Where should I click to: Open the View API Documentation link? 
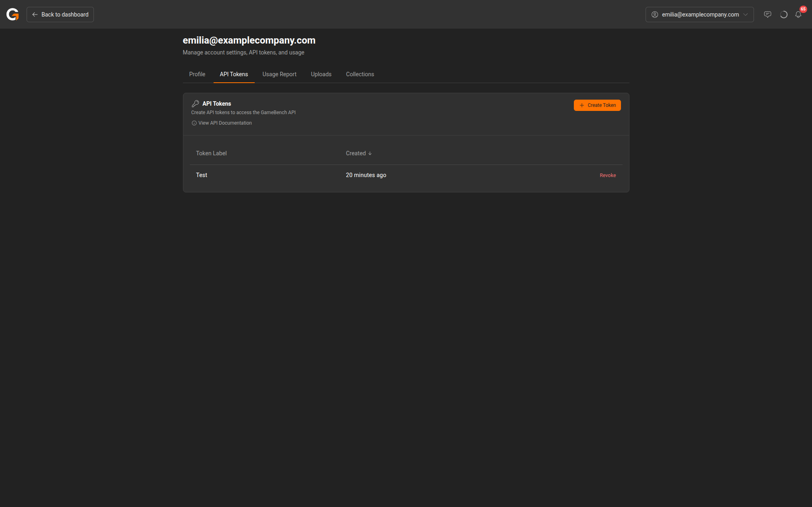[x=225, y=123]
